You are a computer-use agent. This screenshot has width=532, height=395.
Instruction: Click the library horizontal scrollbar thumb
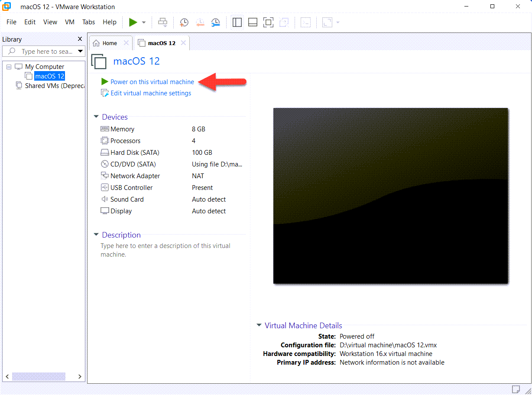(39, 376)
